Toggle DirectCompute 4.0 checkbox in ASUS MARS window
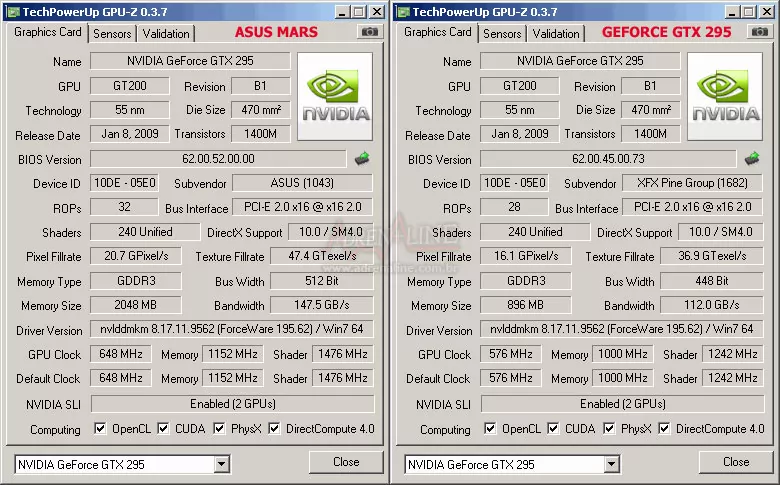 [x=275, y=429]
